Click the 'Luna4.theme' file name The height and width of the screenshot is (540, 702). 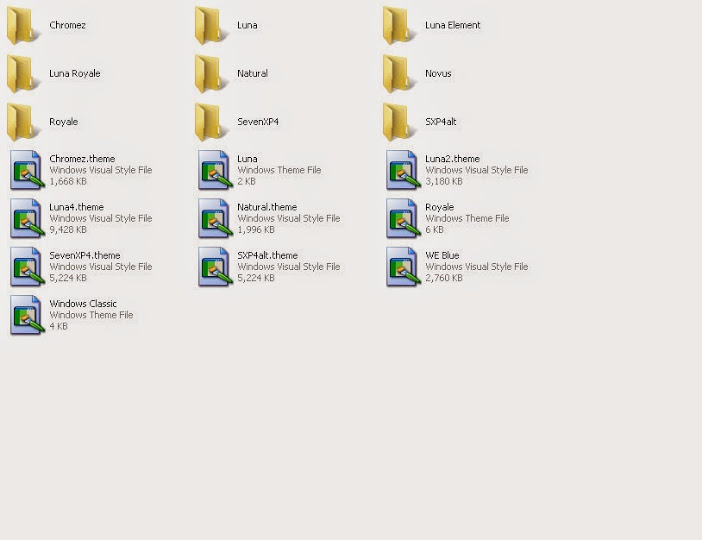click(x=77, y=207)
